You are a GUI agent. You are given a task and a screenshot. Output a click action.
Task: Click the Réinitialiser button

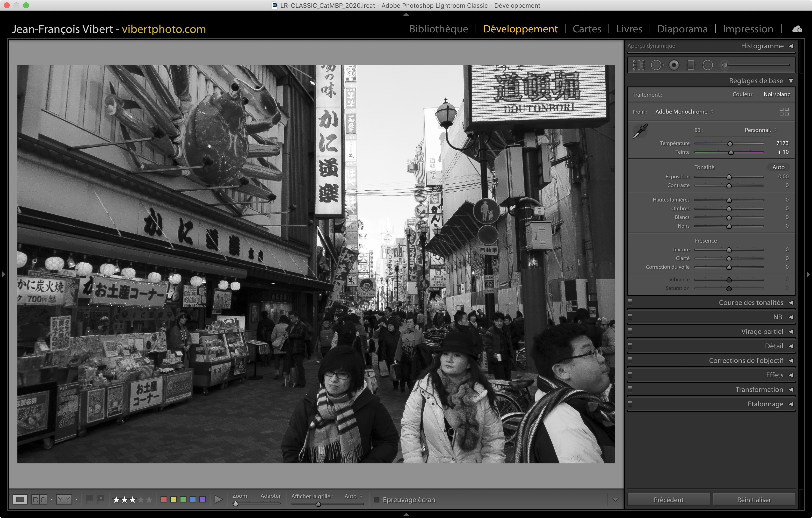tap(754, 499)
